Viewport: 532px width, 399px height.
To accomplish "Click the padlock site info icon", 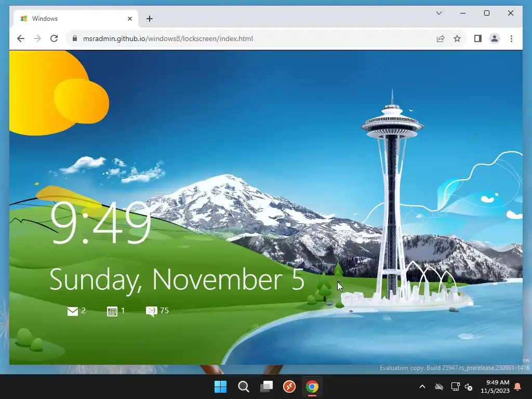I will click(x=75, y=38).
